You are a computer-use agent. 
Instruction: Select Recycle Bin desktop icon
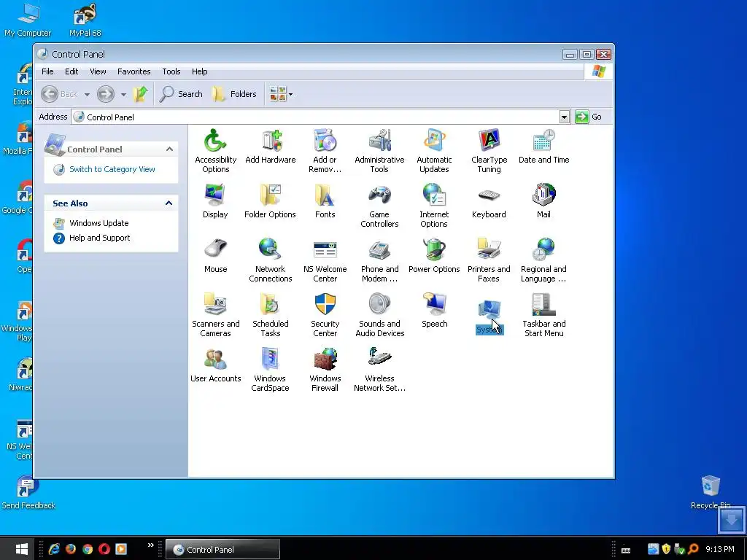[711, 491]
